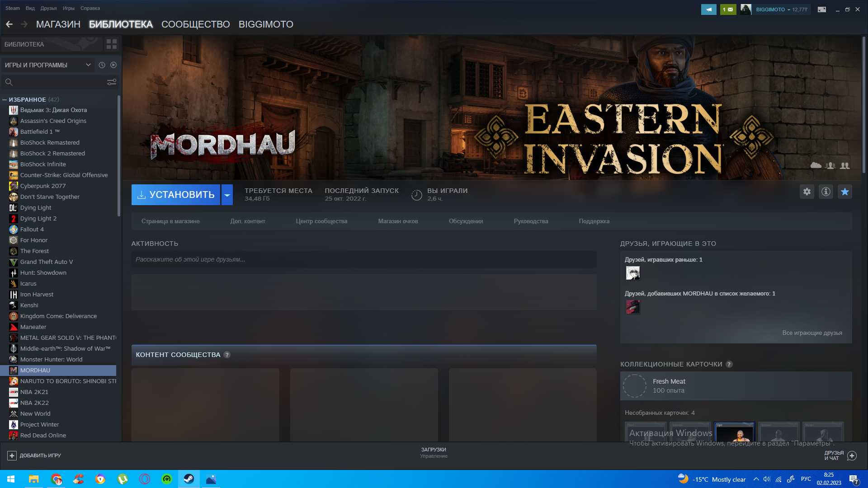
Task: Toggle MORDHAU favorite star
Action: (x=845, y=192)
